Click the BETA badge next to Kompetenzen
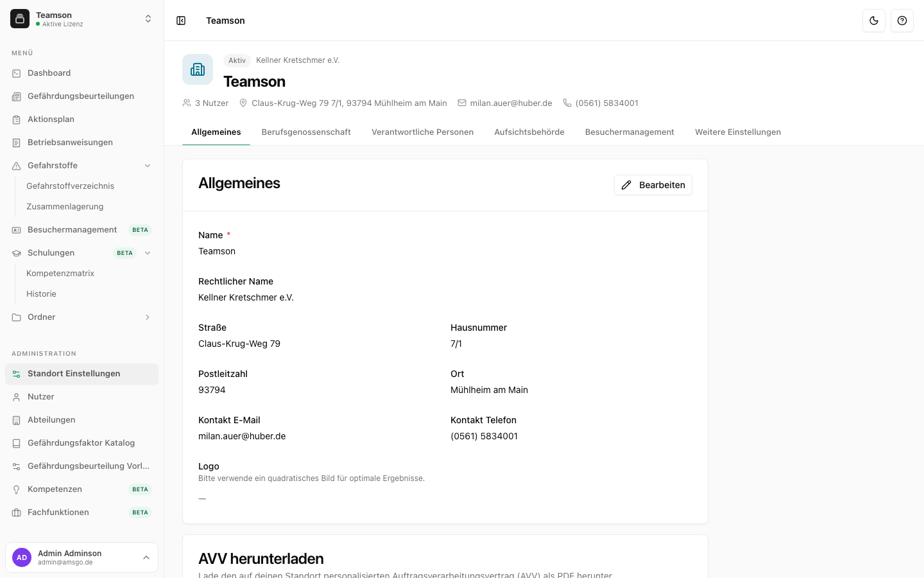 pos(140,489)
